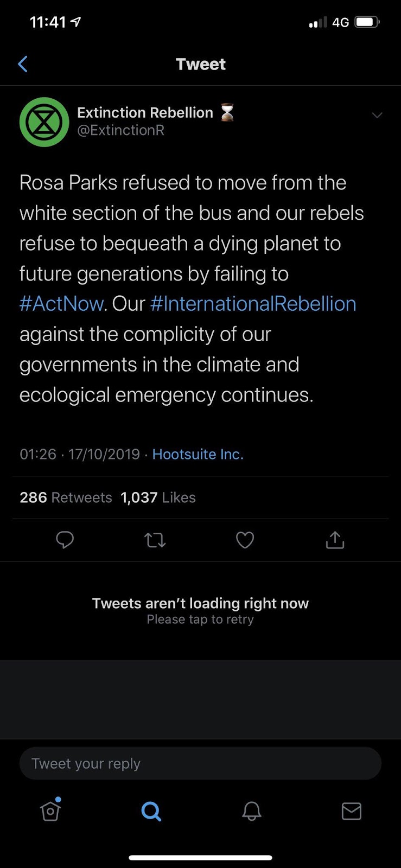Open the #InternationalRebellion hashtag link
This screenshot has width=401, height=868.
[253, 304]
